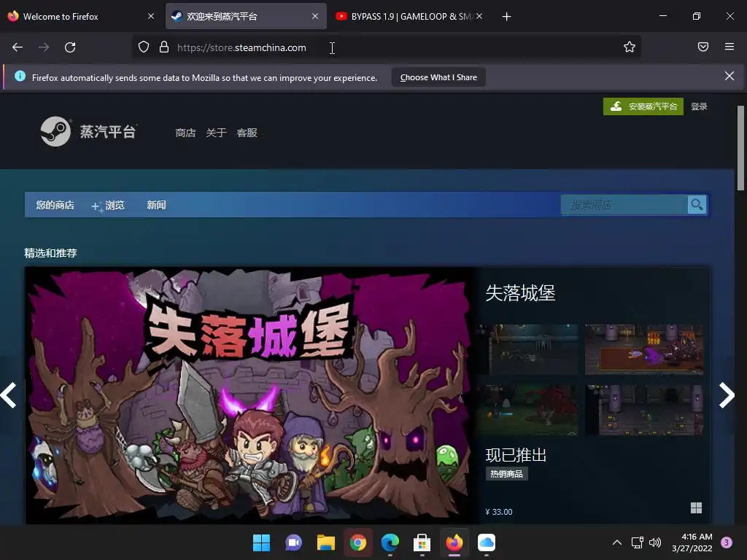747x560 pixels.
Task: Switch to the 欢迎来到蒸汽平台 tab
Action: click(x=246, y=16)
